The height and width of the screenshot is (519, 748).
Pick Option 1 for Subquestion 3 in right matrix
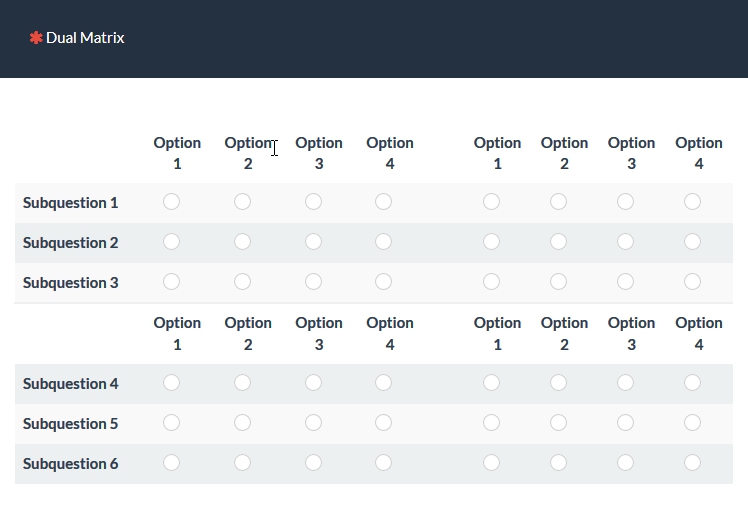coord(491,282)
